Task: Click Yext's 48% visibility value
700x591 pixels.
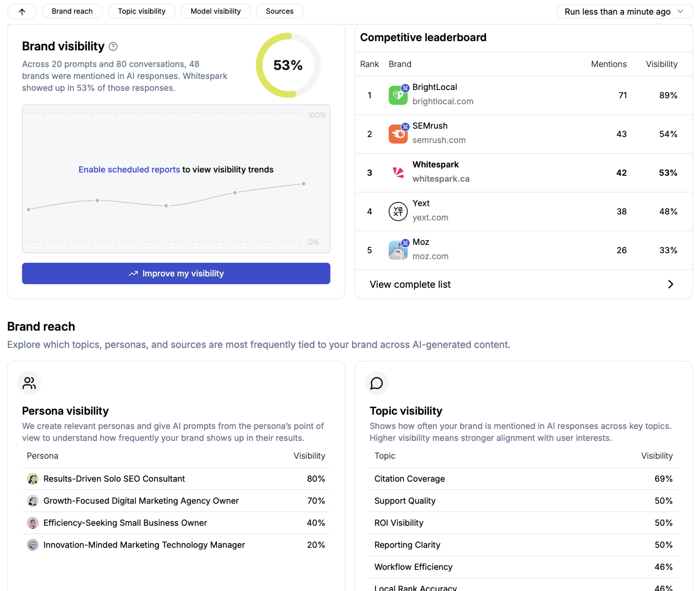Action: pos(668,211)
